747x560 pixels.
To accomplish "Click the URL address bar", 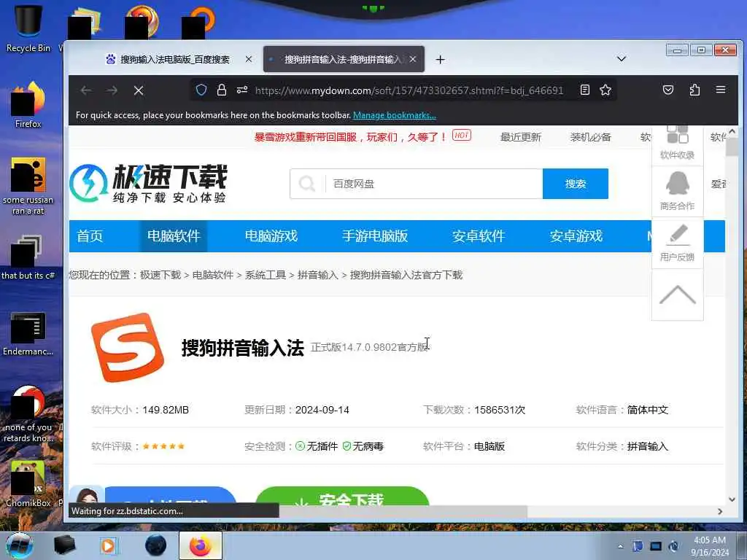I will click(409, 90).
